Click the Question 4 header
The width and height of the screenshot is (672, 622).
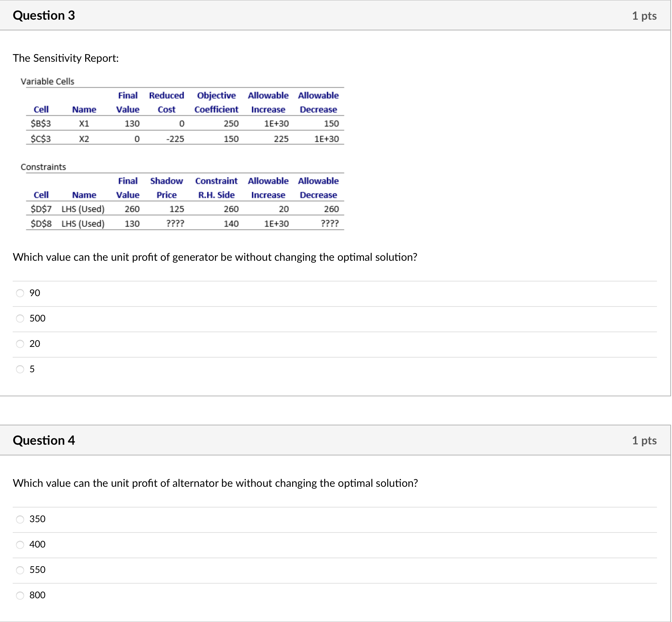coord(44,440)
